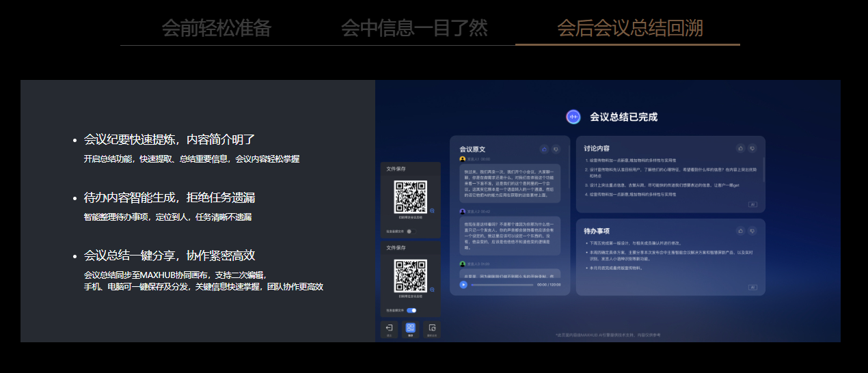Enable audio file toggle in upper 文件保存 card
Image resolution: width=868 pixels, height=373 pixels.
coord(411,232)
